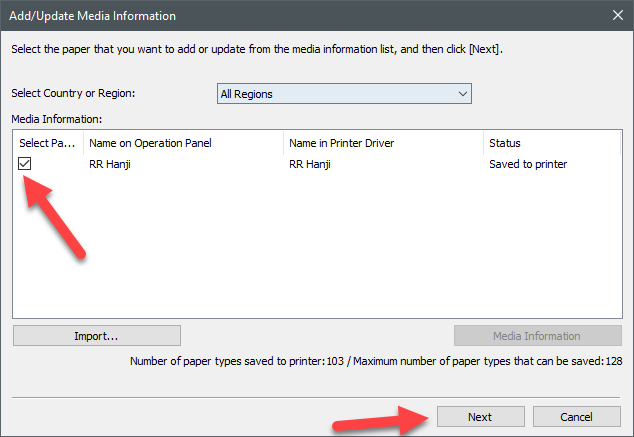This screenshot has height=437, width=634.
Task: Click the Saved to printer status cell
Action: pyautogui.click(x=528, y=164)
